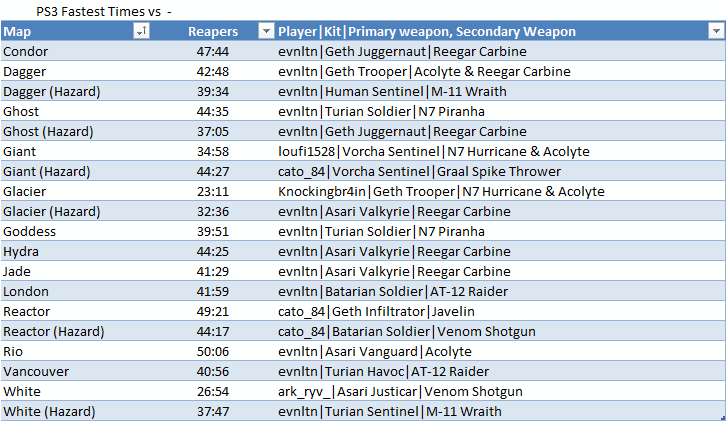Select the Giant (Hazard) map cell
Viewport: 726px width, 421px height.
coord(76,171)
